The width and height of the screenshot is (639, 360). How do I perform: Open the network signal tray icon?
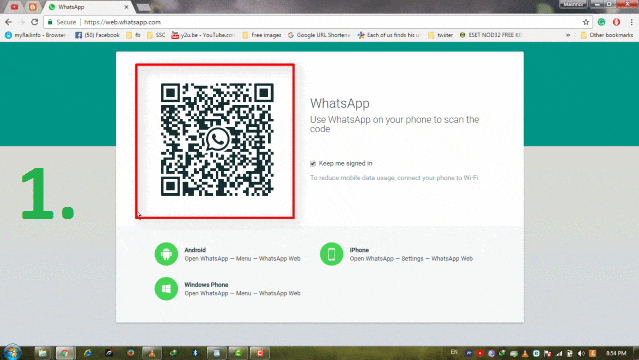pos(559,353)
